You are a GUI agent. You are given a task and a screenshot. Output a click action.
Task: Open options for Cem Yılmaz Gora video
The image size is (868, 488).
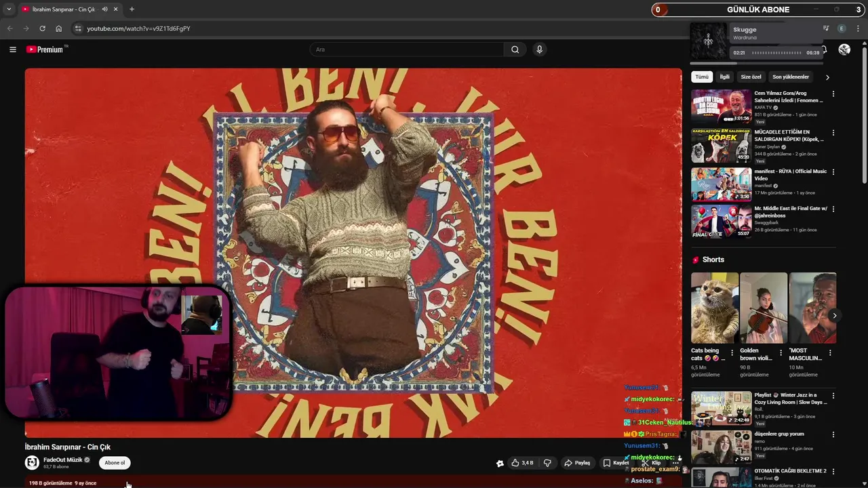pyautogui.click(x=833, y=94)
